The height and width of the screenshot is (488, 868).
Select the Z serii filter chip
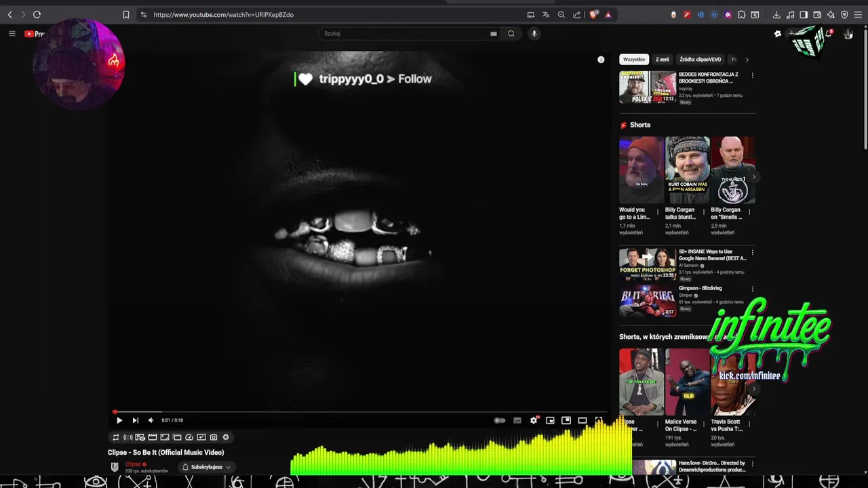point(662,60)
